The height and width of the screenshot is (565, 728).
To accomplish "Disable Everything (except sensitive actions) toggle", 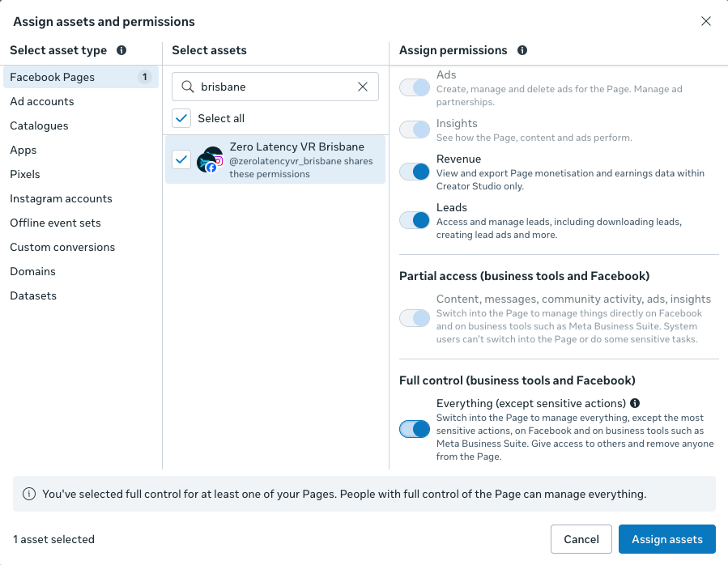I will [x=415, y=429].
